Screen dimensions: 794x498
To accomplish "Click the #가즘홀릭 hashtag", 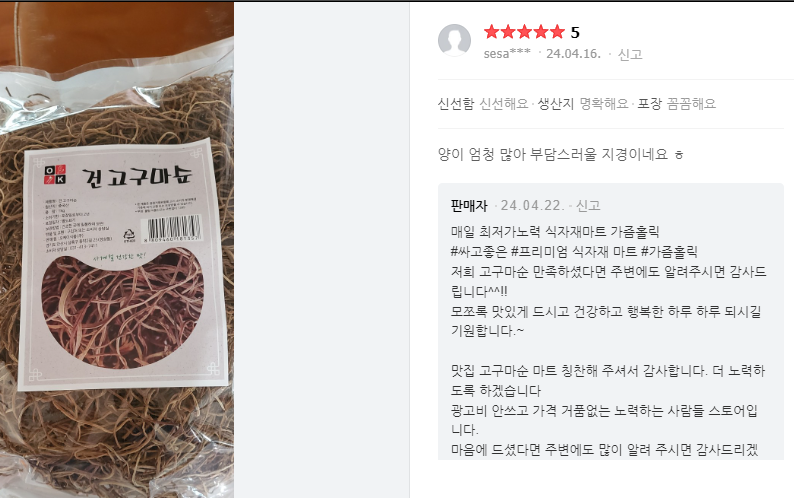I will 669,252.
